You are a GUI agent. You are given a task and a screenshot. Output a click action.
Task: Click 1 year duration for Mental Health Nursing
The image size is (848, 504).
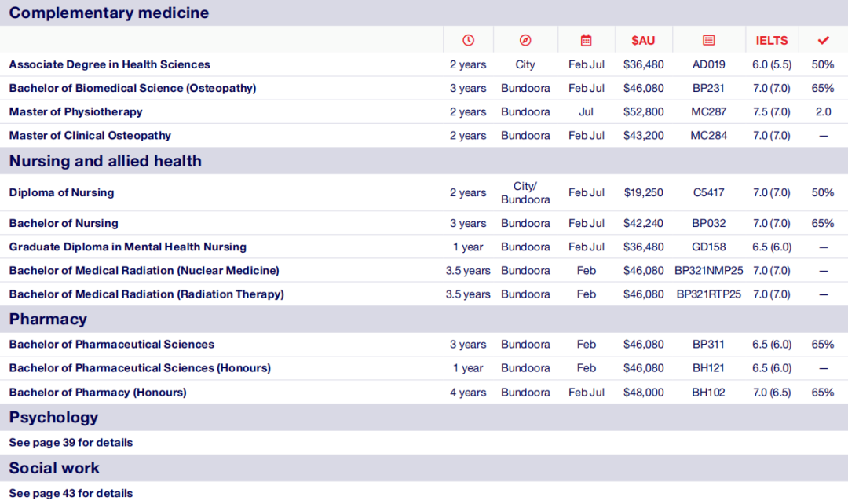tap(468, 247)
